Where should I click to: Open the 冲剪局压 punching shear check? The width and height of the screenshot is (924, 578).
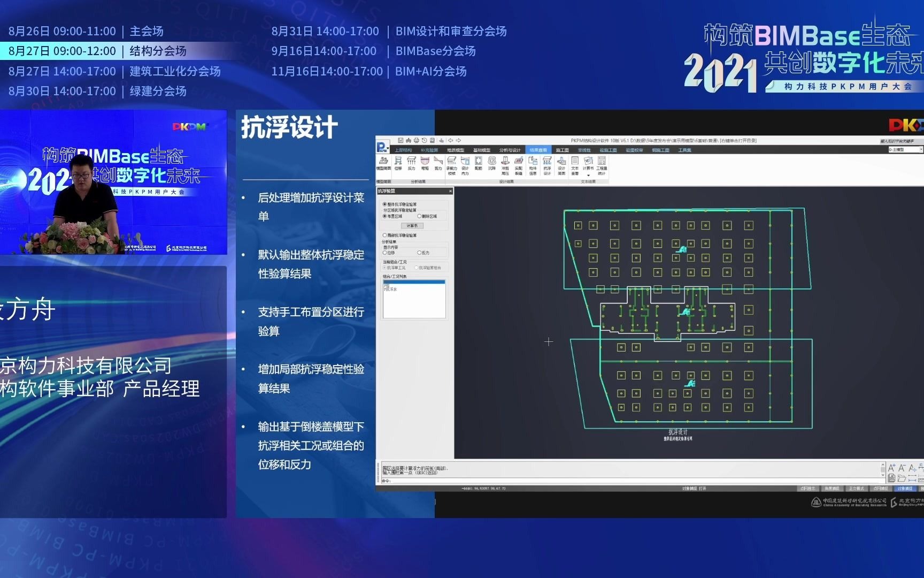click(505, 166)
